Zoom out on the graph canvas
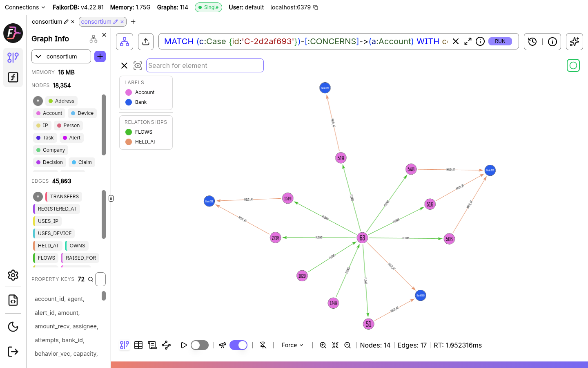 [347, 345]
